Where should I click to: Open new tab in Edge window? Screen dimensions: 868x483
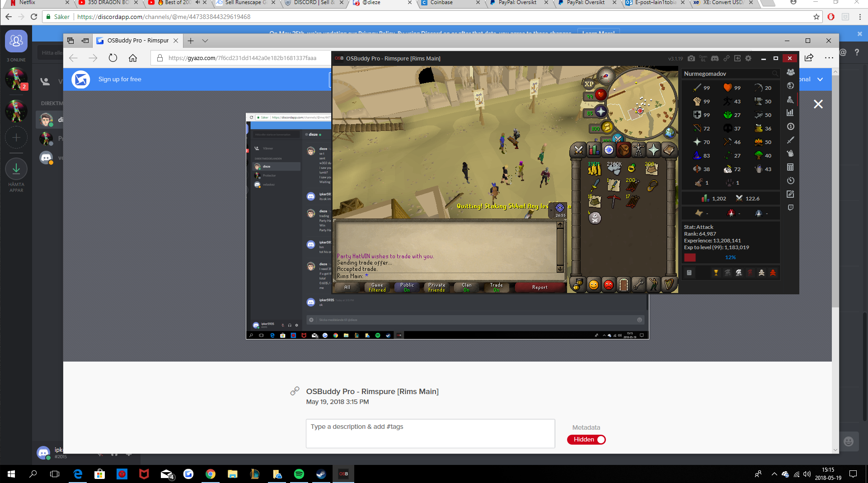click(x=191, y=41)
